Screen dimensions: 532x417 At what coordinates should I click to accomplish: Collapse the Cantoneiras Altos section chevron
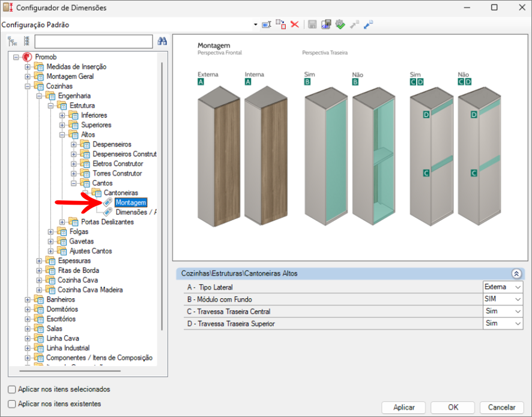pos(516,274)
